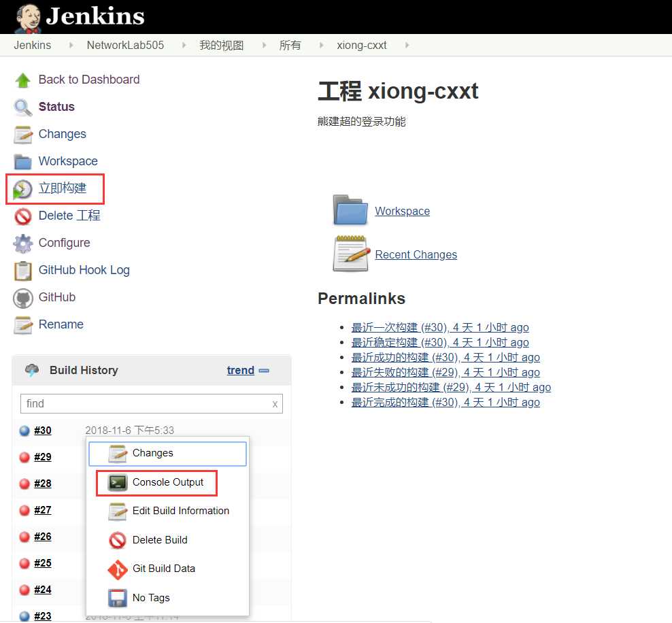Screen dimensions: 672x623
Task: Click the Workspace folder icon in sidebar
Action: click(22, 162)
